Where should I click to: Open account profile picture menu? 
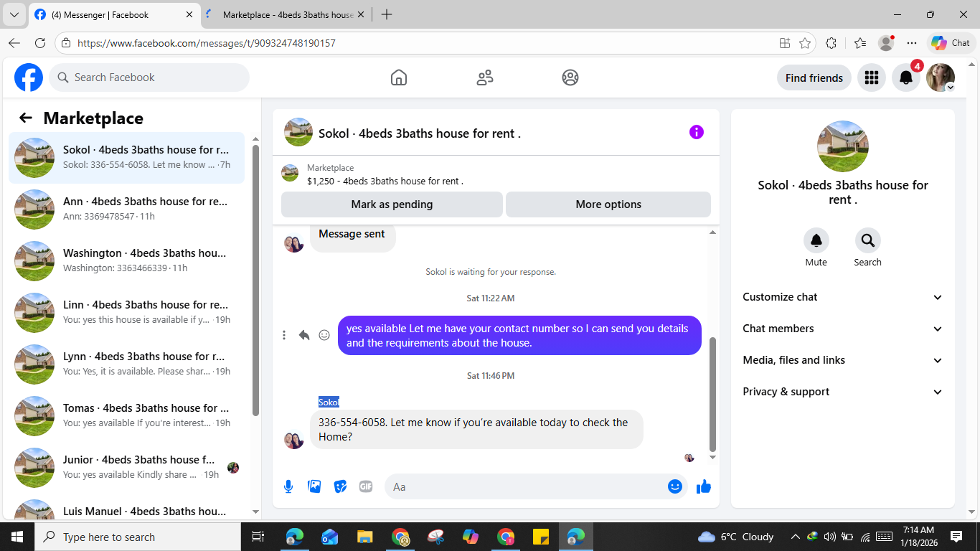click(941, 77)
